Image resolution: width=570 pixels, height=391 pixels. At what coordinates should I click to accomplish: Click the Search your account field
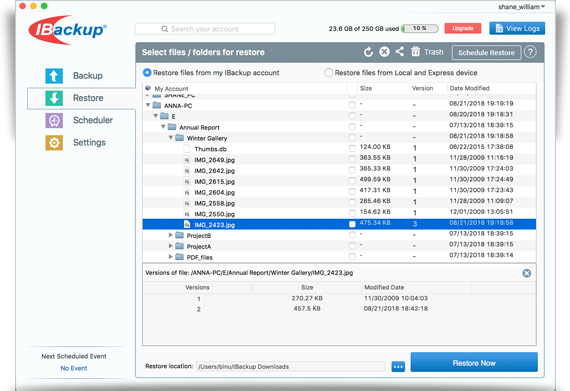click(x=205, y=29)
